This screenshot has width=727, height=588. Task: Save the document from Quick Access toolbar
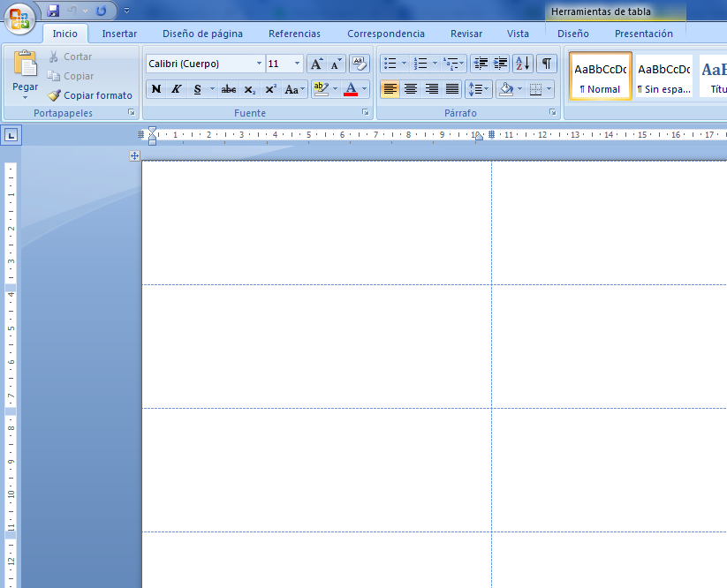pos(53,11)
